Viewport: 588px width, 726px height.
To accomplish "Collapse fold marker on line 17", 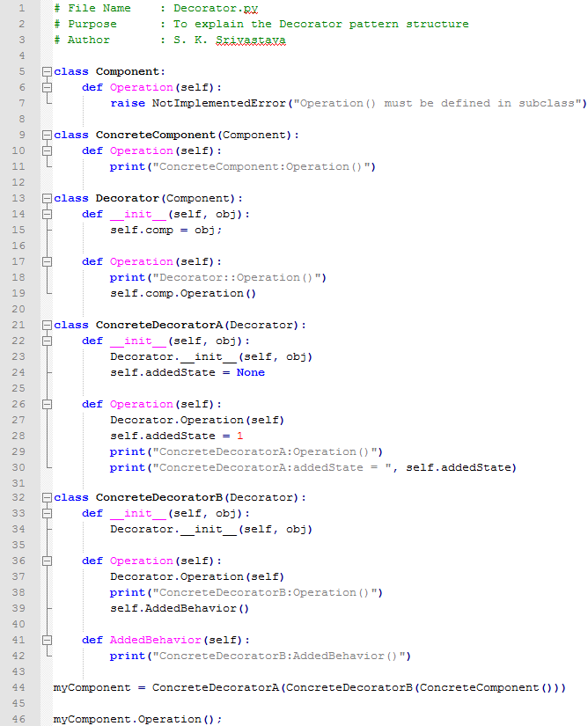I will (47, 262).
